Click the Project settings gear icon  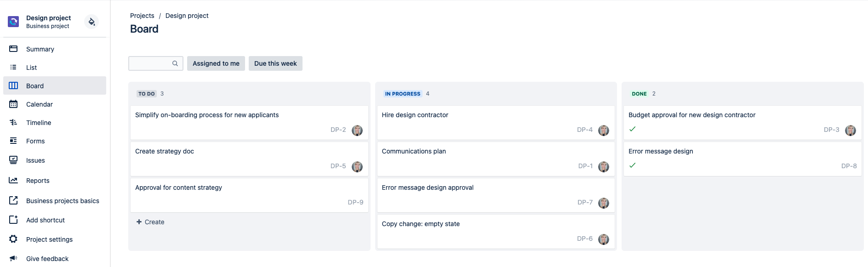pyautogui.click(x=13, y=239)
